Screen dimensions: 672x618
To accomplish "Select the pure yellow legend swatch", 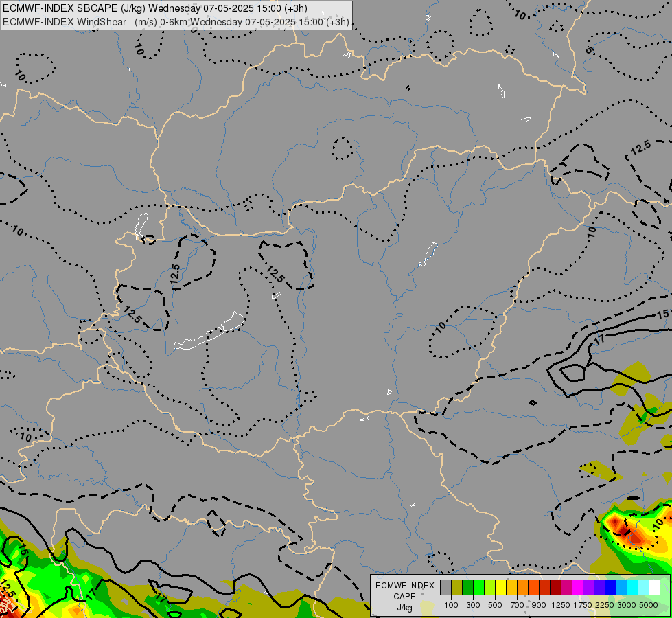I will [x=500, y=587].
